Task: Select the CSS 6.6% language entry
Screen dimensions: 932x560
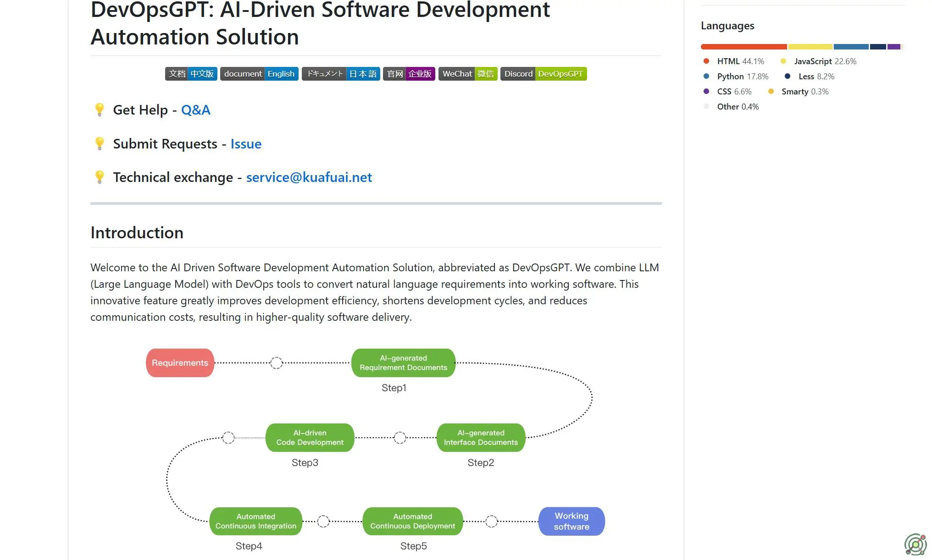Action: tap(727, 92)
